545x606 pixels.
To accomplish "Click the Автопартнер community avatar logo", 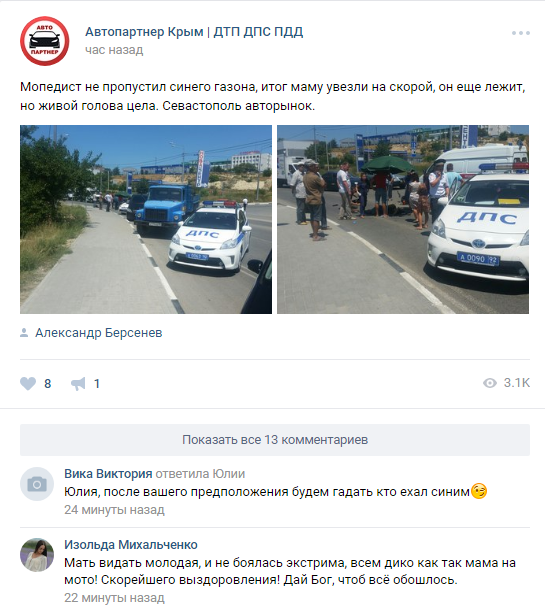I will click(x=44, y=41).
